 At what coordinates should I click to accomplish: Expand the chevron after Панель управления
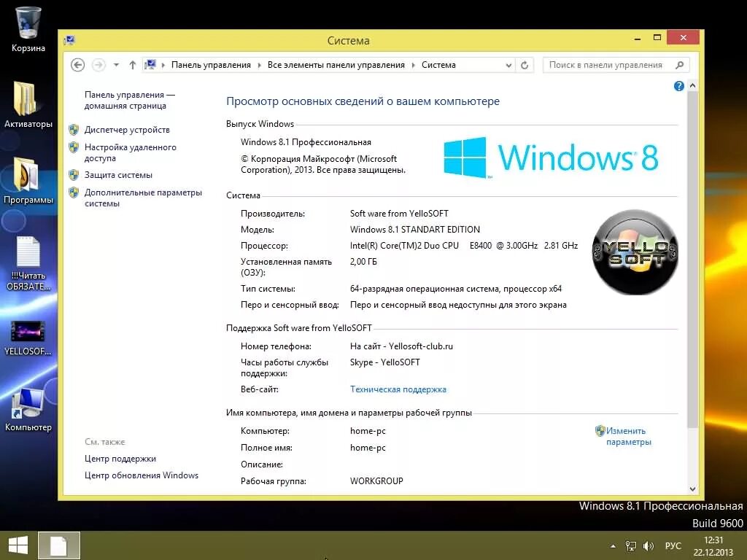pyautogui.click(x=259, y=65)
